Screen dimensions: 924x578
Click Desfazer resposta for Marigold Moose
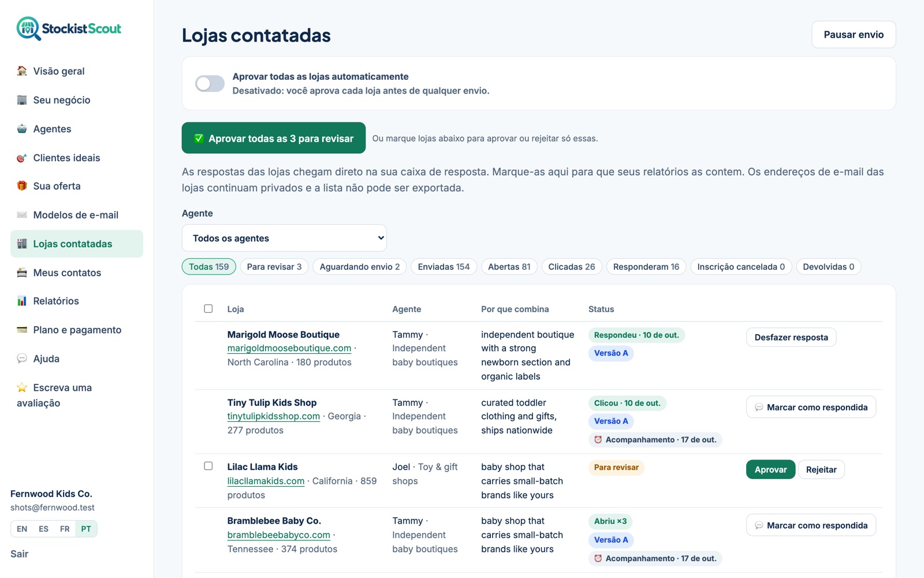point(791,338)
